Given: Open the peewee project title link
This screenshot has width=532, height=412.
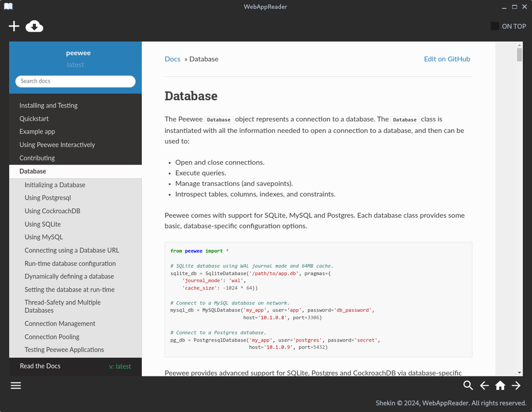Looking at the screenshot, I should (78, 53).
